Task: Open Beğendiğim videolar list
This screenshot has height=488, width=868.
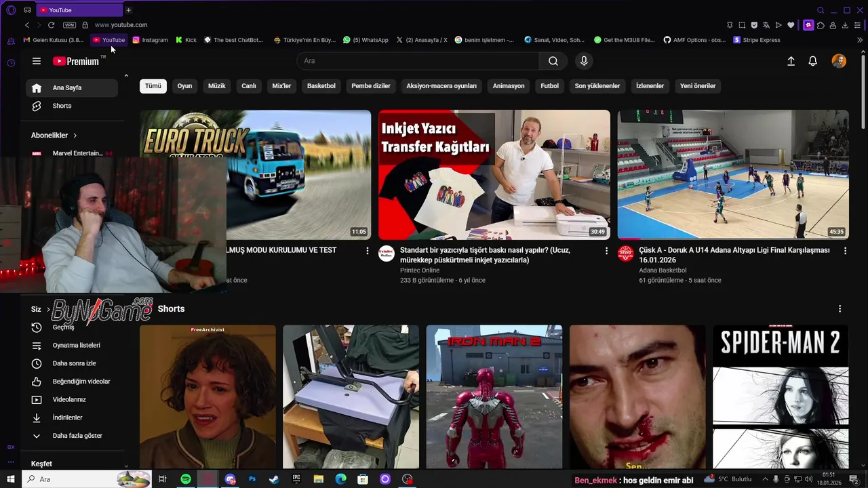Action: pos(72,382)
